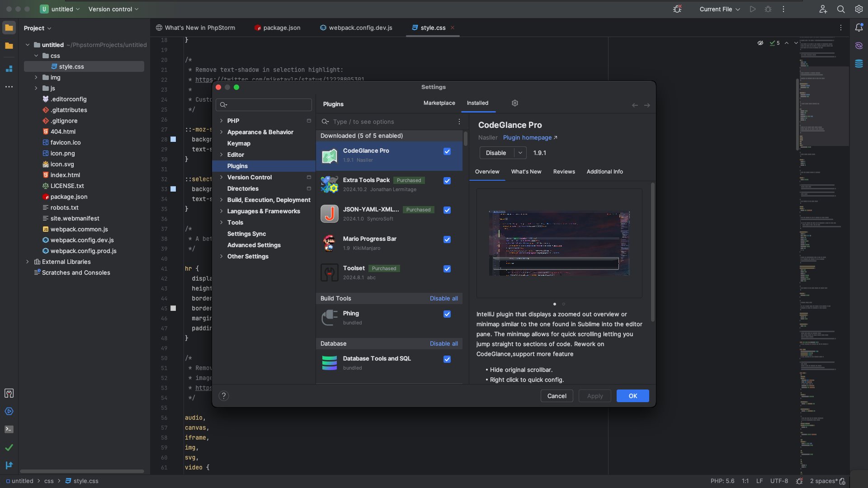Open the Disable button dropdown arrow
868x488 pixels.
click(520, 153)
